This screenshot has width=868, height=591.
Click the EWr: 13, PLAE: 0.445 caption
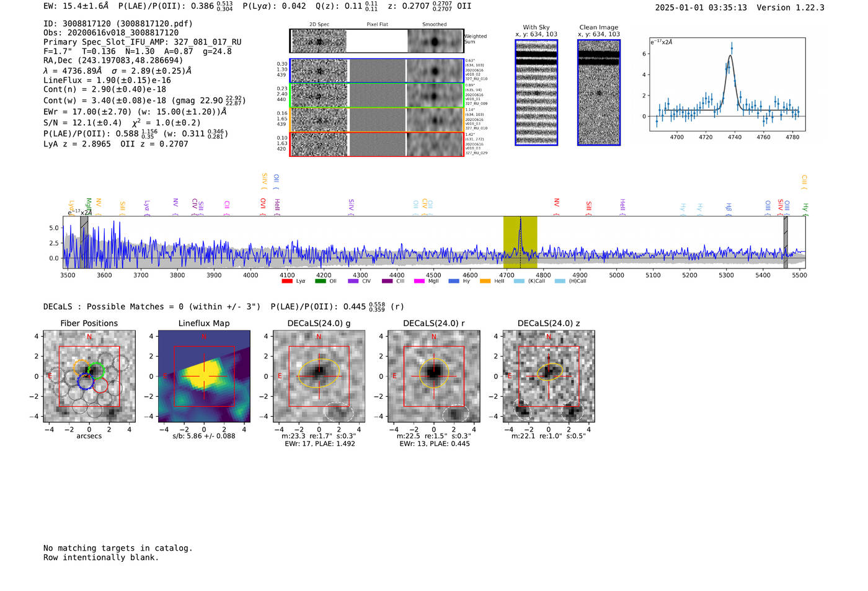point(435,444)
